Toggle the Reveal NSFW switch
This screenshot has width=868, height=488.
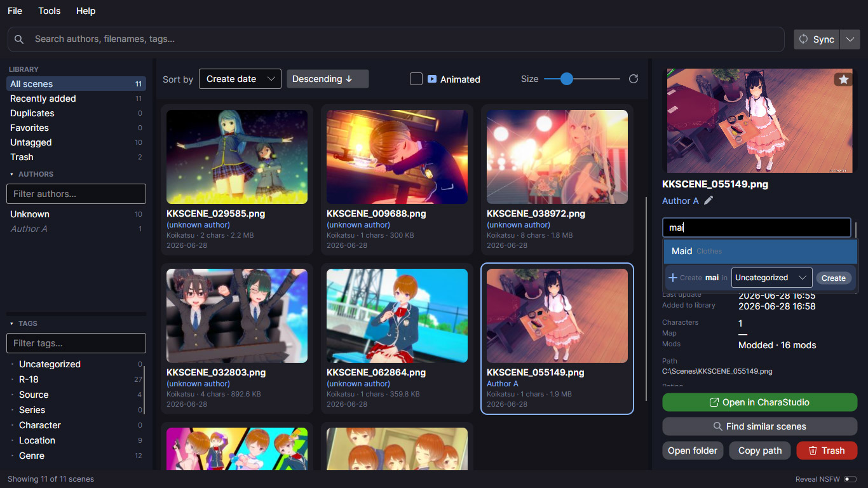tap(850, 479)
